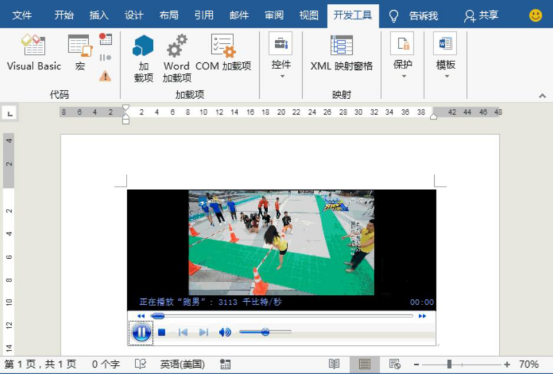Zoom in with the plus button
This screenshot has height=374, width=554.
(x=507, y=364)
